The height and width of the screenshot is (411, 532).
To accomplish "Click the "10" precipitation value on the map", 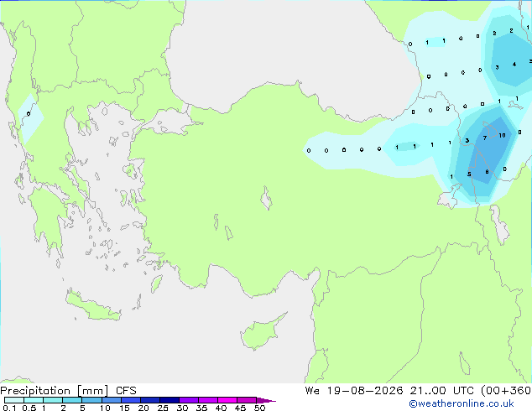I will pos(502,135).
